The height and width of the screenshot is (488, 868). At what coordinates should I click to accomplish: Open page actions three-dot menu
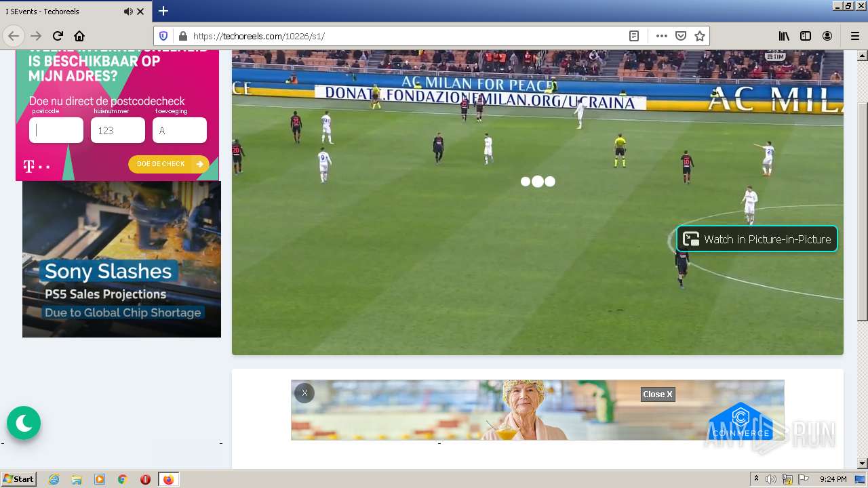[662, 36]
